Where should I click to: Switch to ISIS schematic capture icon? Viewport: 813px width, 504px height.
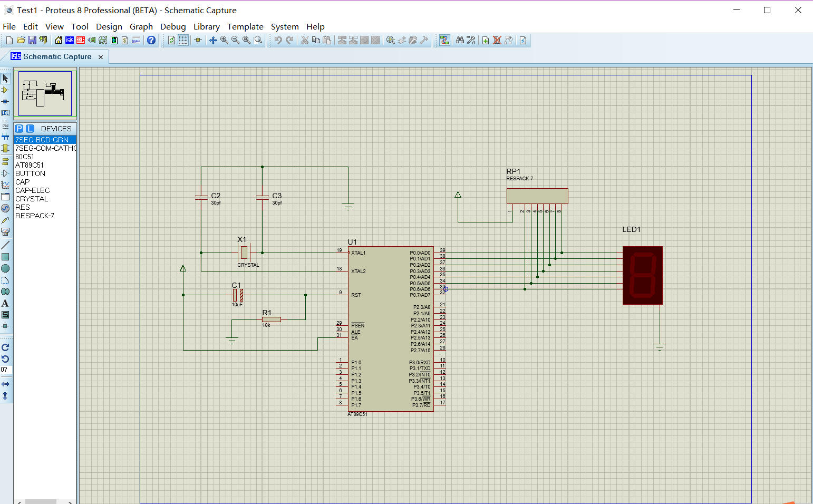pyautogui.click(x=70, y=40)
